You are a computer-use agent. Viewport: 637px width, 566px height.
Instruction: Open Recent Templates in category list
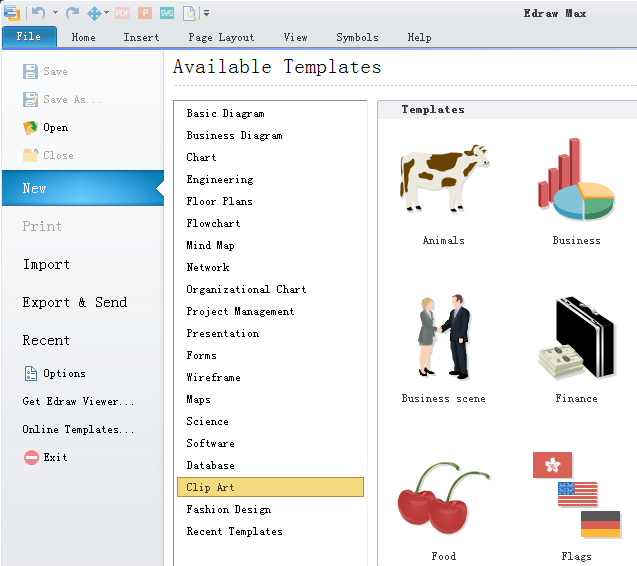click(x=234, y=531)
